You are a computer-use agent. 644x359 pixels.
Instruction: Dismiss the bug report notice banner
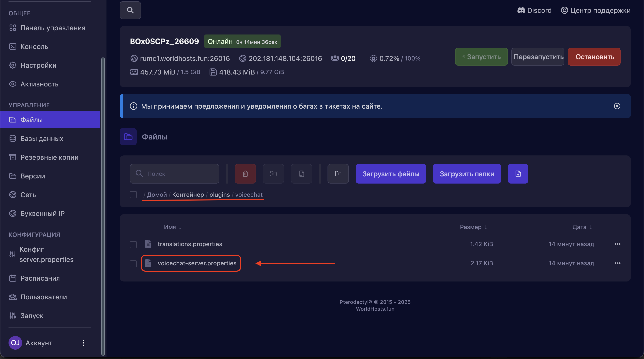(x=617, y=106)
